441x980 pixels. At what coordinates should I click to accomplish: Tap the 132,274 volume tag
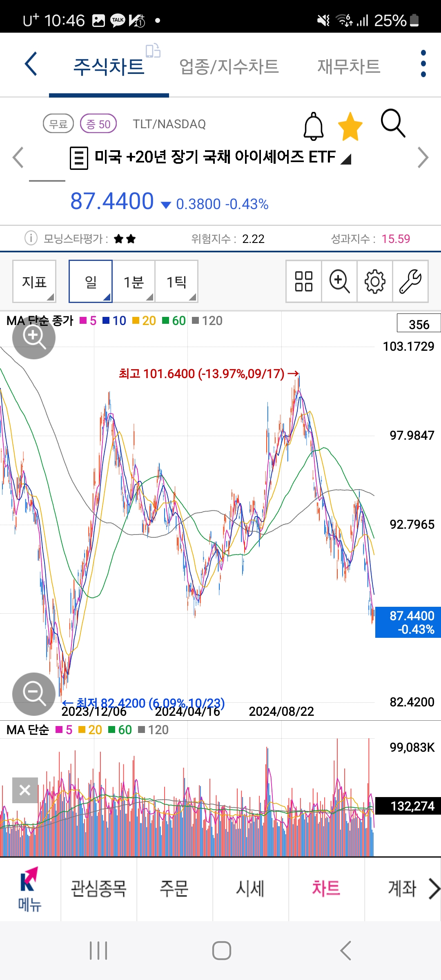point(408,806)
